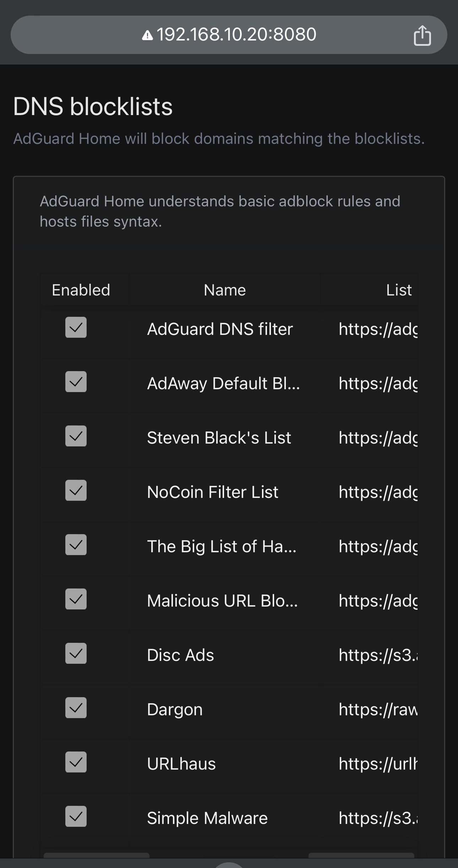
Task: Select the DNS blocklists page heading
Action: (93, 106)
